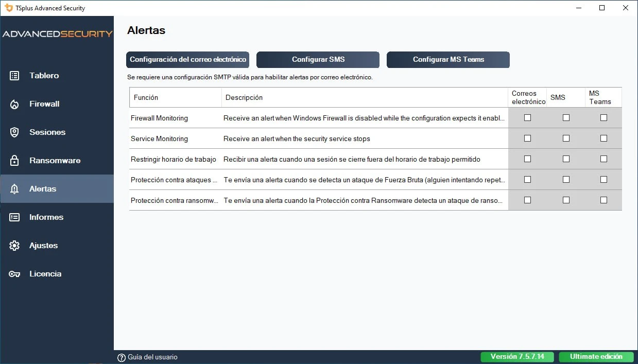Open the Guía del usuario link
Screen dimensions: 638x364
coord(152,357)
